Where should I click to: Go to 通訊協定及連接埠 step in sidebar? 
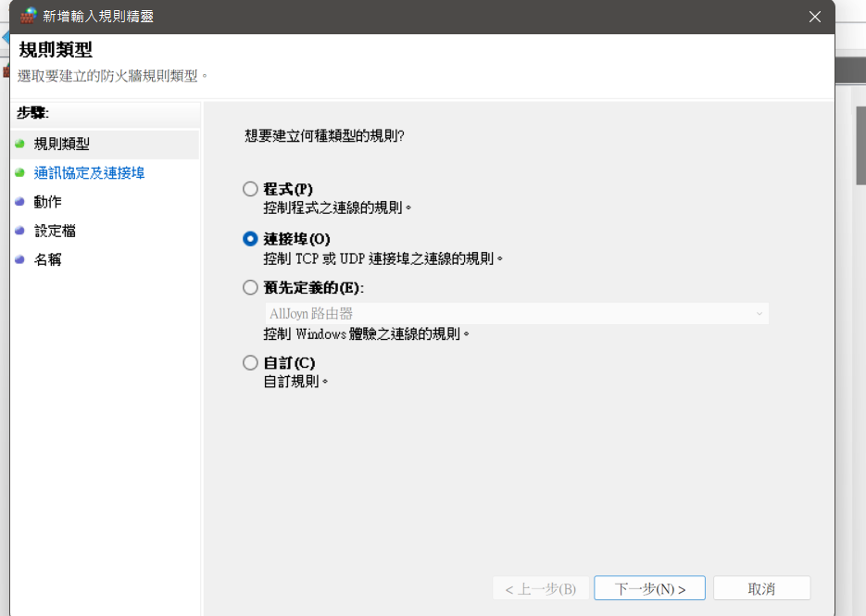(x=89, y=173)
